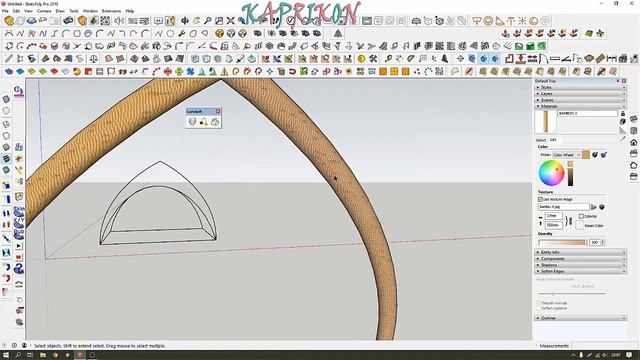
Task: Click the blue S-shaped icon in left toolbar
Action: pos(19,268)
